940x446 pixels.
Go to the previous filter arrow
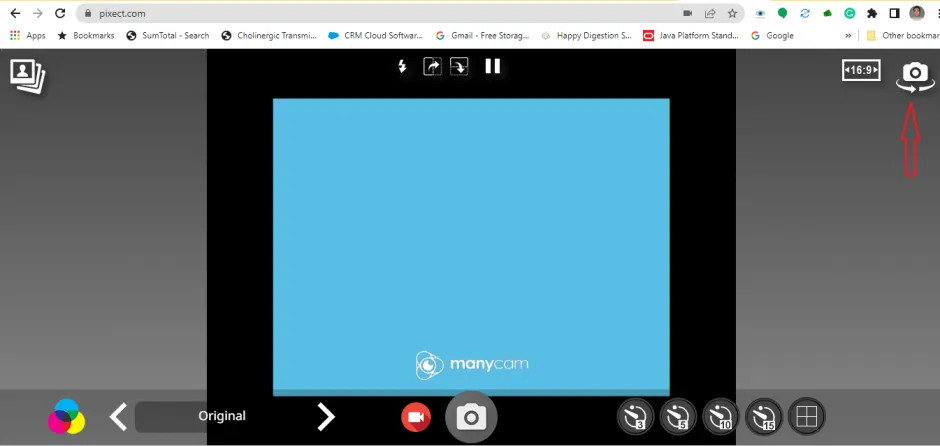click(119, 417)
